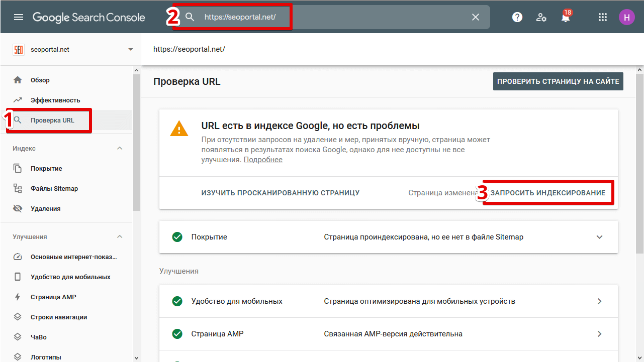Clear the URL search field

[476, 17]
